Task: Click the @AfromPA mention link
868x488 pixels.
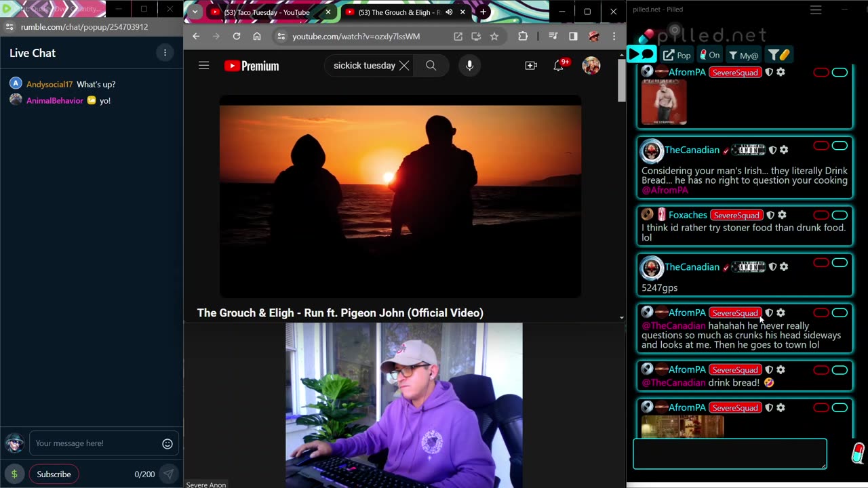Action: [665, 190]
